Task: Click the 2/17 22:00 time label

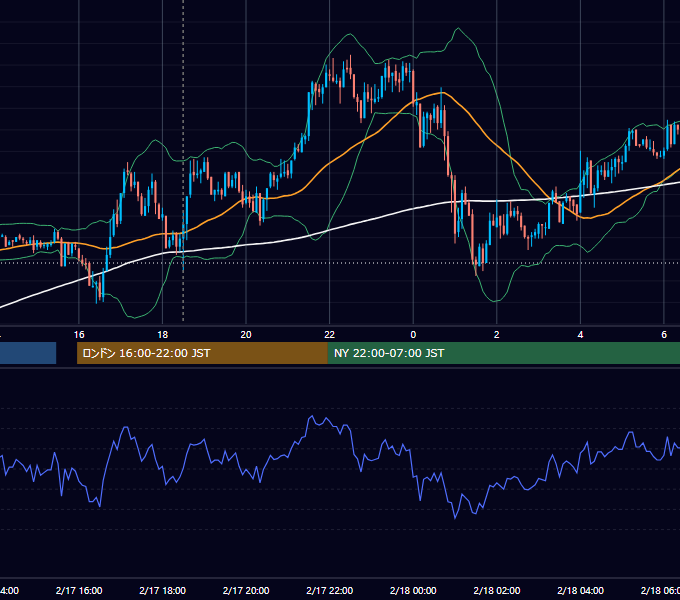Action: click(330, 590)
